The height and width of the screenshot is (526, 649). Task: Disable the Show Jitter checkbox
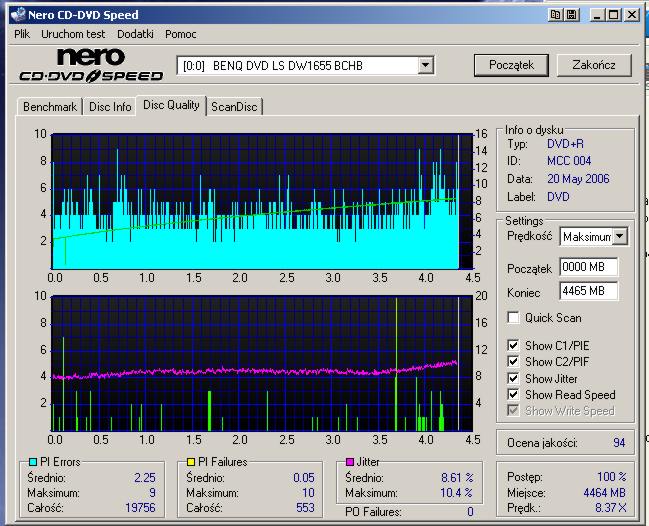pyautogui.click(x=513, y=378)
